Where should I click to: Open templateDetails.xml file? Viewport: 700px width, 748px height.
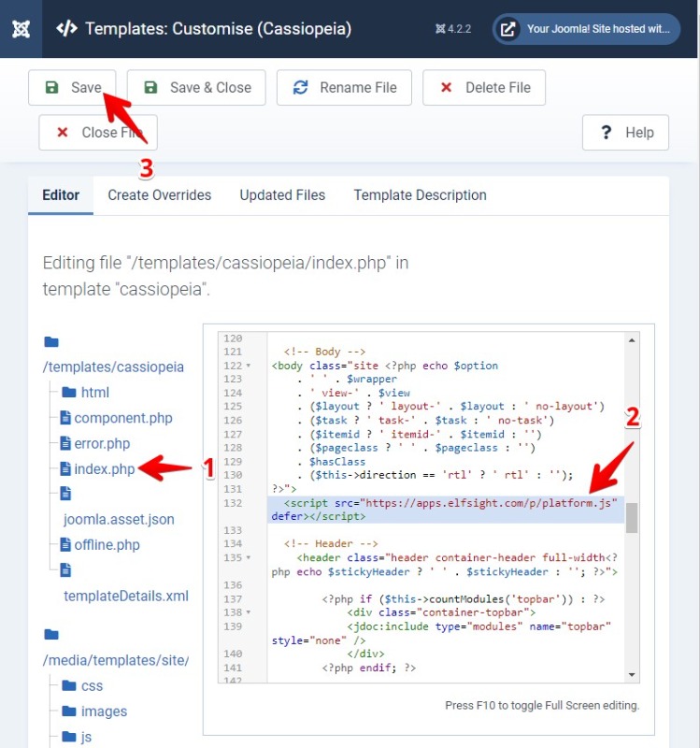click(x=126, y=596)
